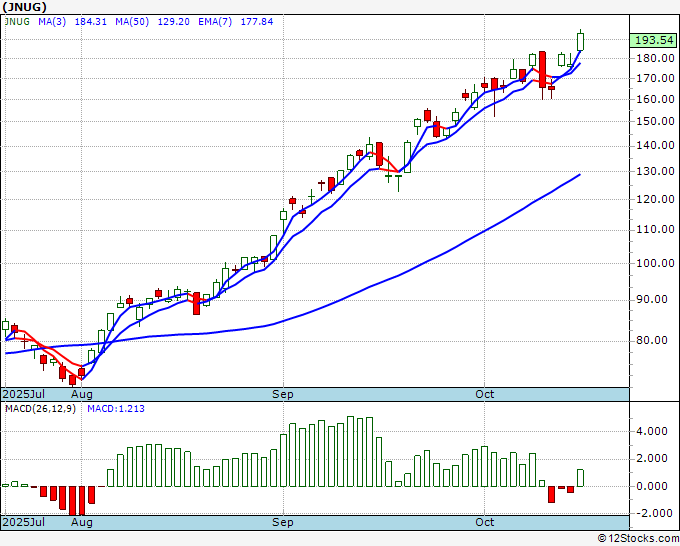The height and width of the screenshot is (546, 680).
Task: Click the Sep label on price chart axis
Action: pyautogui.click(x=283, y=394)
